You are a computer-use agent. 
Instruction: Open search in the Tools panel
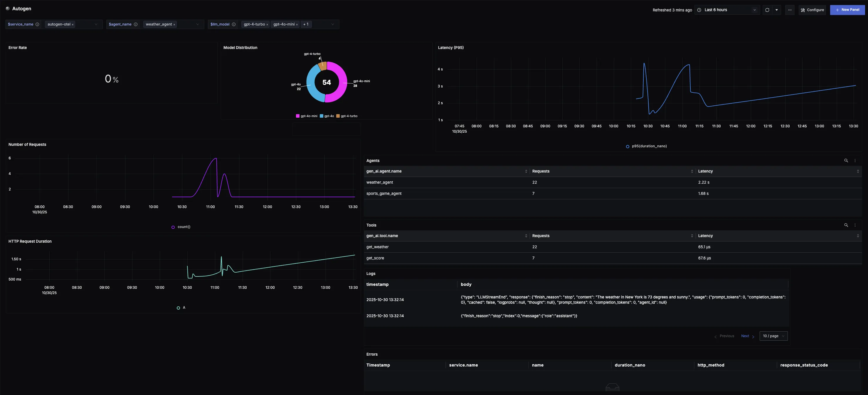click(x=846, y=225)
